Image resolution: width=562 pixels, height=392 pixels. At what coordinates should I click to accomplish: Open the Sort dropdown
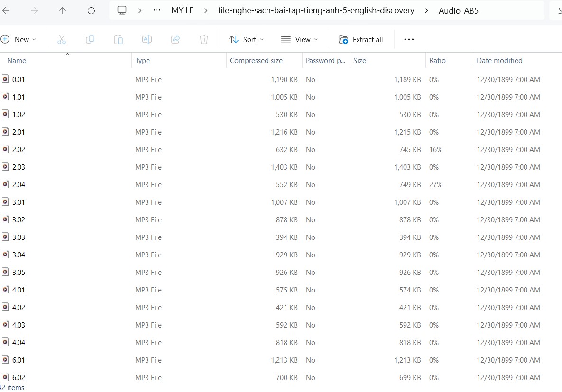tap(246, 39)
